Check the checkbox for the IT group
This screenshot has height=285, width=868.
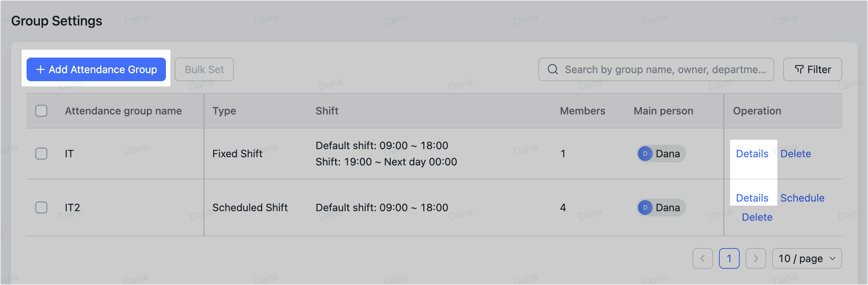[x=41, y=154]
